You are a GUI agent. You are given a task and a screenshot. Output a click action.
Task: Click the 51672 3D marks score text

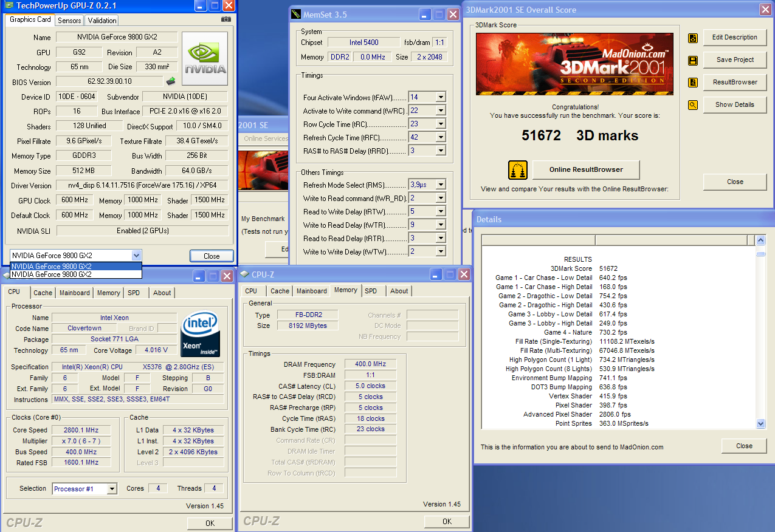point(580,135)
